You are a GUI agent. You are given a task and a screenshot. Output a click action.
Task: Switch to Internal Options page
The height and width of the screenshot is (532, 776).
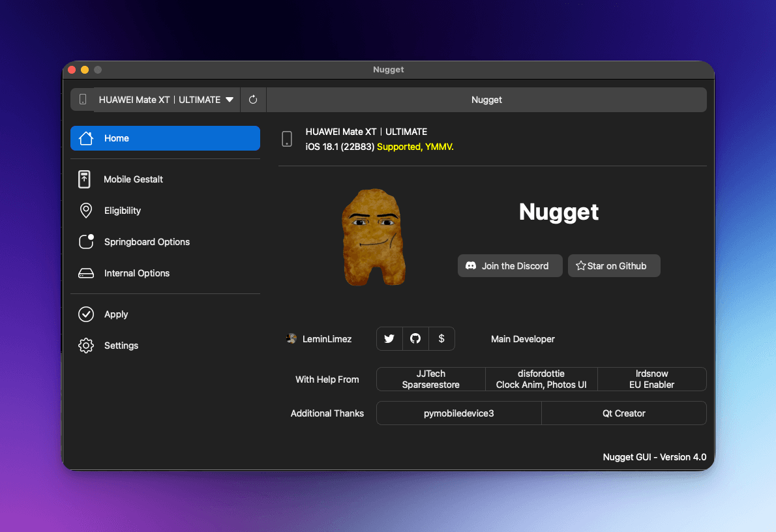(136, 273)
